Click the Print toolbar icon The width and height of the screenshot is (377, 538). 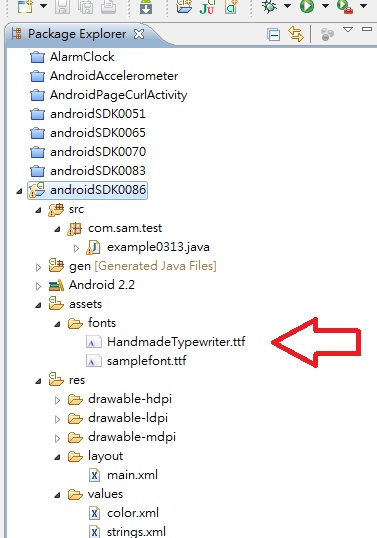(x=108, y=6)
